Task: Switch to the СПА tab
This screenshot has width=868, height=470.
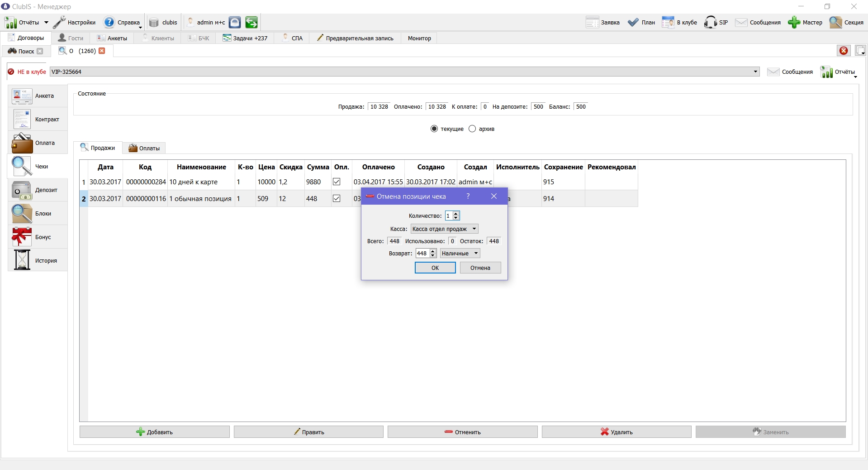Action: (x=292, y=38)
